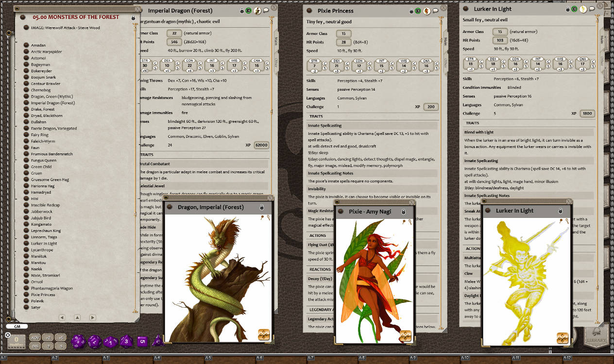Click the -2 quick modifier button
This screenshot has width=614, height=364.
click(48, 338)
